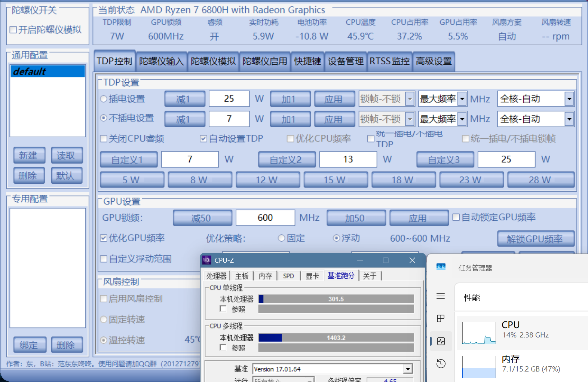Select the CPU performance graph in Task Manager
The image size is (588, 382).
pos(479,333)
